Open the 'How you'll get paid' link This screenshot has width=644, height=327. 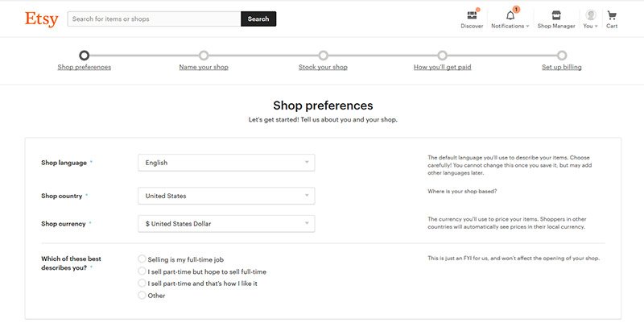point(442,67)
